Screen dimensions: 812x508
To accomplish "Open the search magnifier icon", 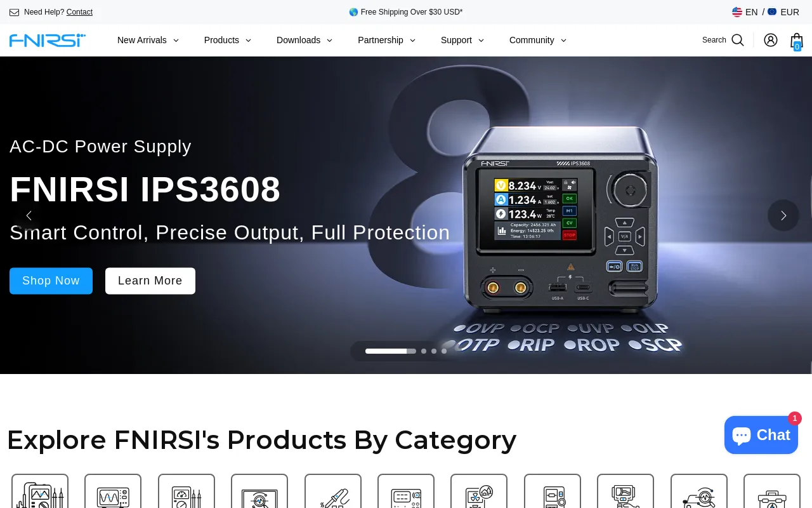I will (x=737, y=40).
